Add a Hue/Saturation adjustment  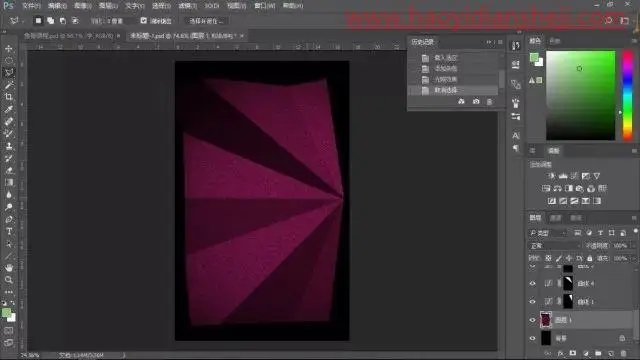tap(546, 189)
